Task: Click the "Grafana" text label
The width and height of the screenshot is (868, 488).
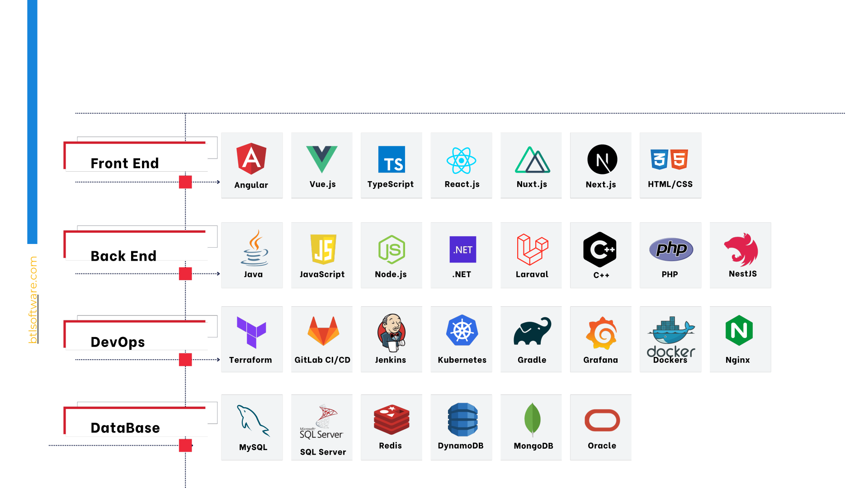Action: click(x=600, y=360)
